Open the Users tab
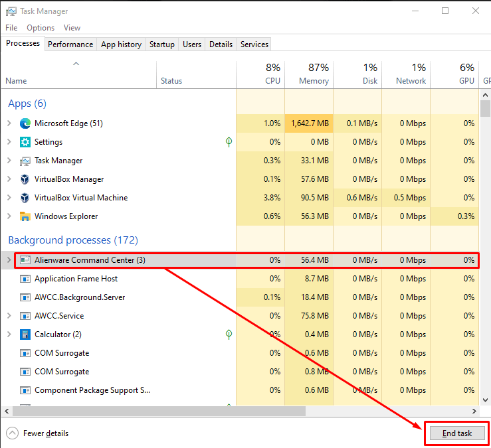Viewport: 491px width, 448px height. tap(192, 44)
